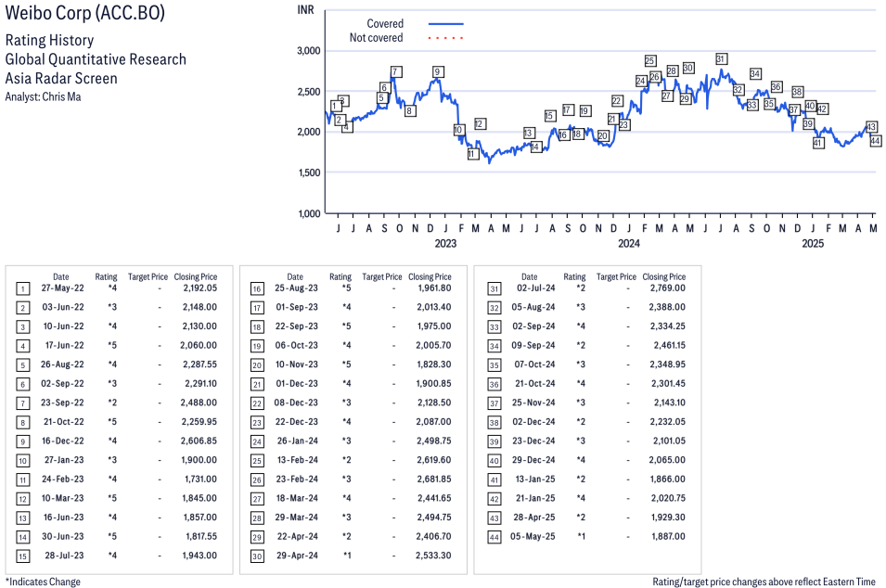Viewport: 886px width, 588px height.
Task: Click the 27-May-22 date cell
Action: pyautogui.click(x=62, y=288)
